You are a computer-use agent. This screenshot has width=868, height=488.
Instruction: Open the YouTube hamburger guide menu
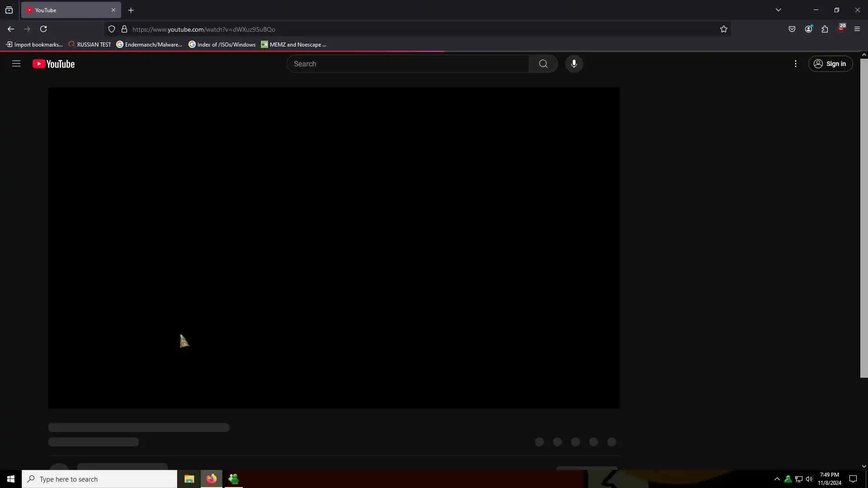tap(16, 64)
